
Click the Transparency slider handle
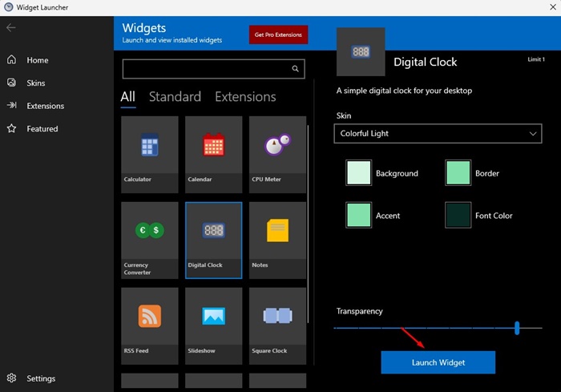click(x=517, y=328)
